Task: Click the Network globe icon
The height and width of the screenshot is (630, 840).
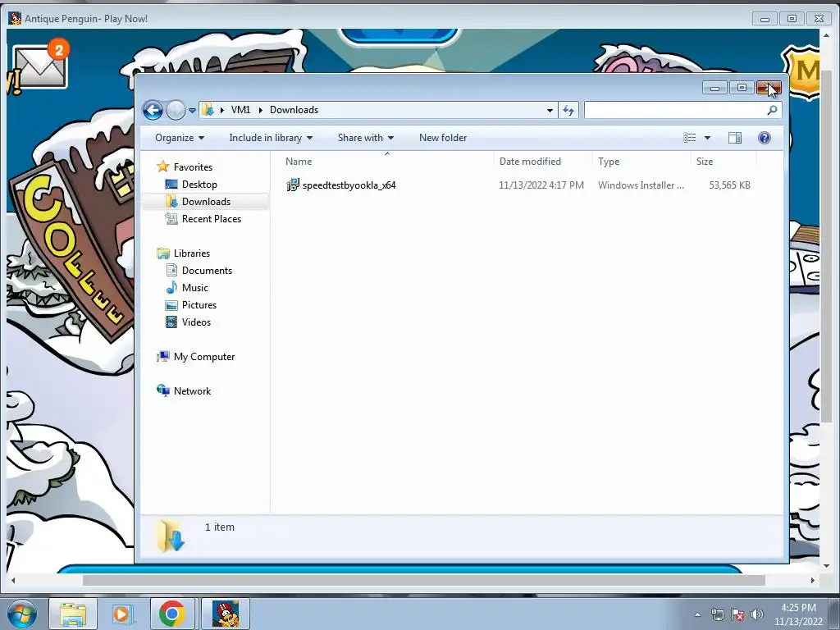Action: tap(163, 390)
